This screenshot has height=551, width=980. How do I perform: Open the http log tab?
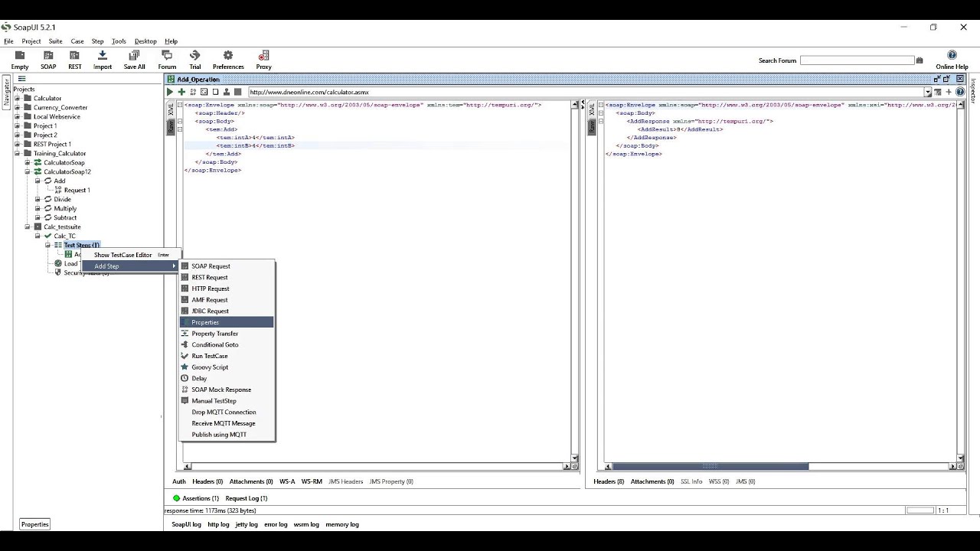218,524
